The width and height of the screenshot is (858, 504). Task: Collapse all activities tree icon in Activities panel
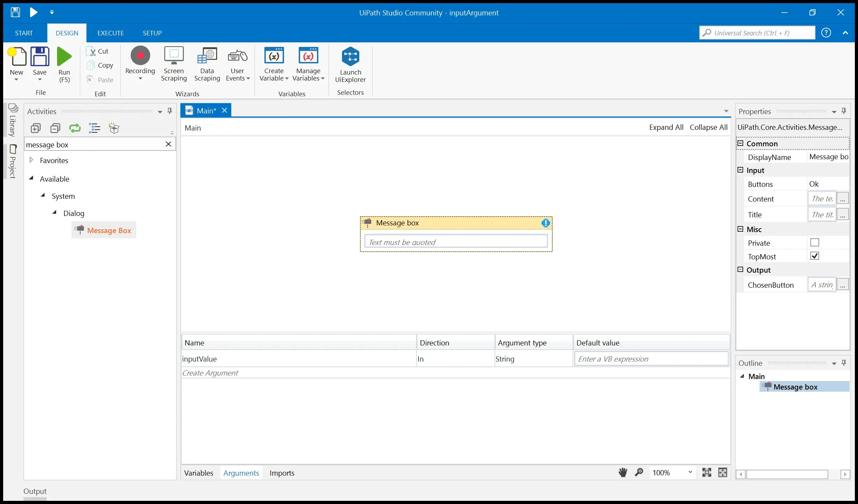(x=55, y=128)
